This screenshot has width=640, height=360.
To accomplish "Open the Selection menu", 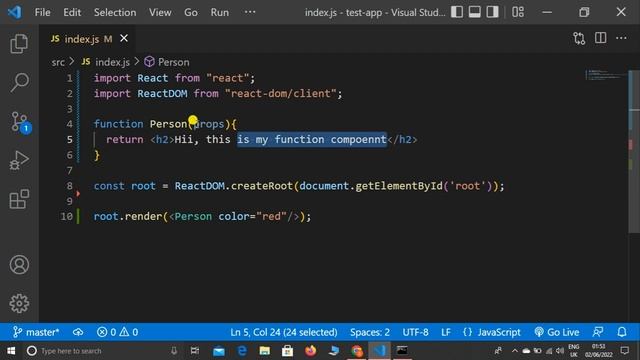I will (115, 12).
